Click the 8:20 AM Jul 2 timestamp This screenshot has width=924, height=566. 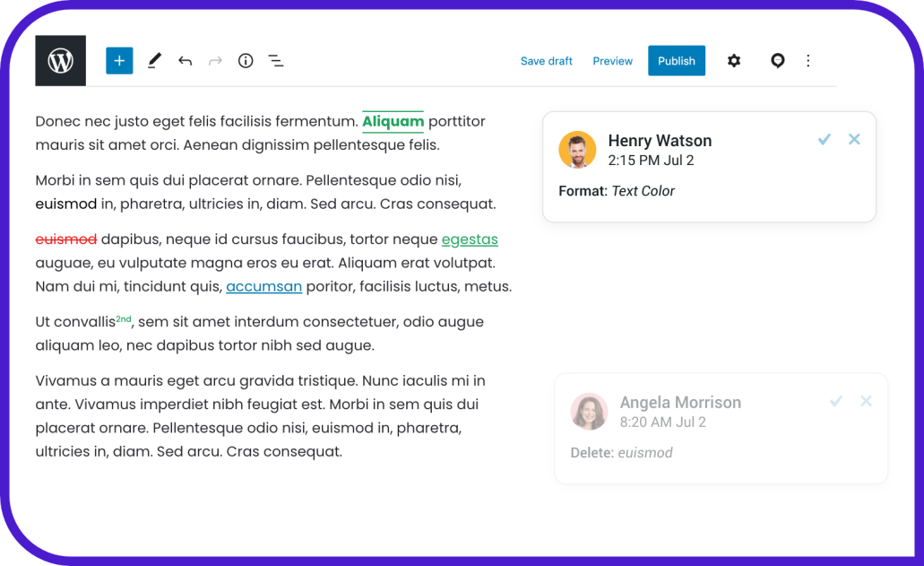663,422
